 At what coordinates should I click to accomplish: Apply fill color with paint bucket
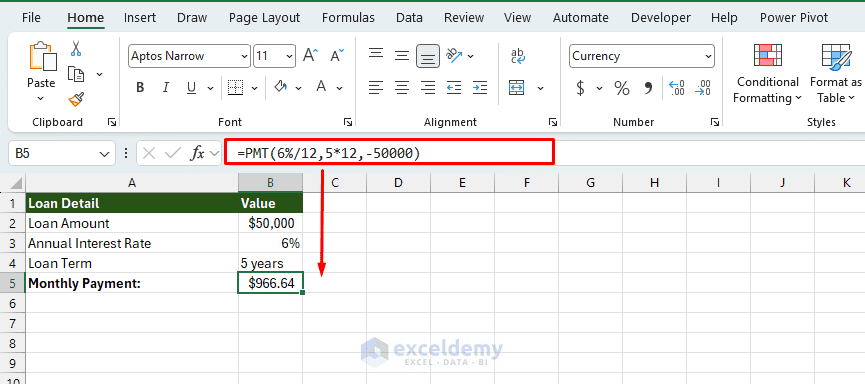click(281, 87)
